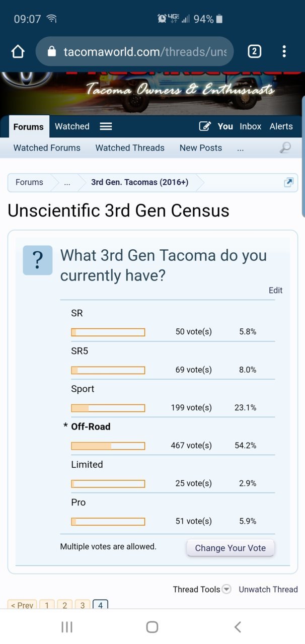Expand the '...' breadcrumb item
Screen dimensions: 305x644
pos(67,182)
